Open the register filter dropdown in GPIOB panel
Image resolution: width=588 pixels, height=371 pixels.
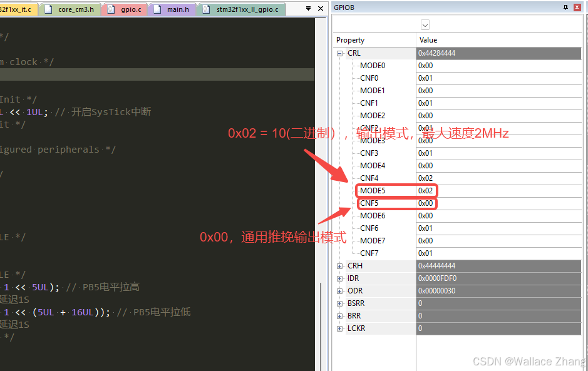click(x=425, y=24)
